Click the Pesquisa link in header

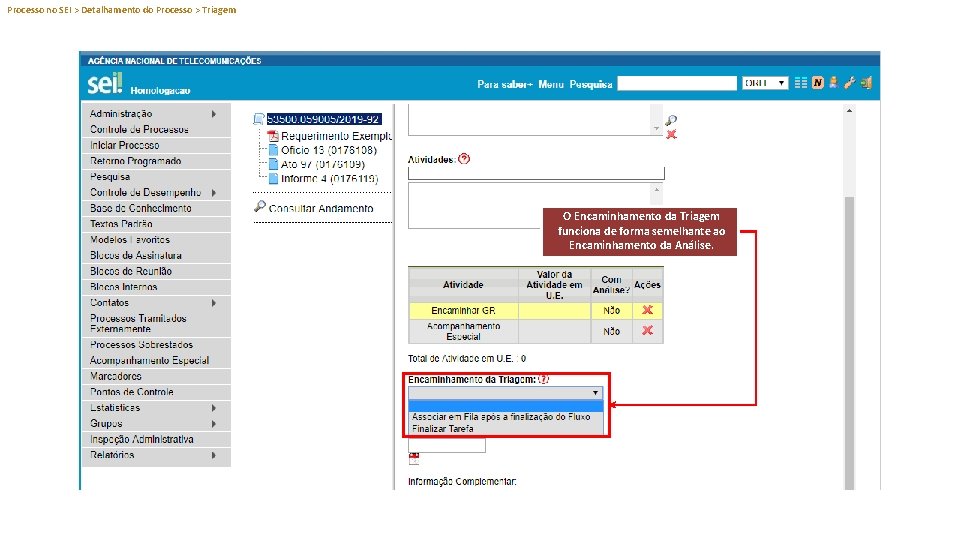(x=591, y=84)
